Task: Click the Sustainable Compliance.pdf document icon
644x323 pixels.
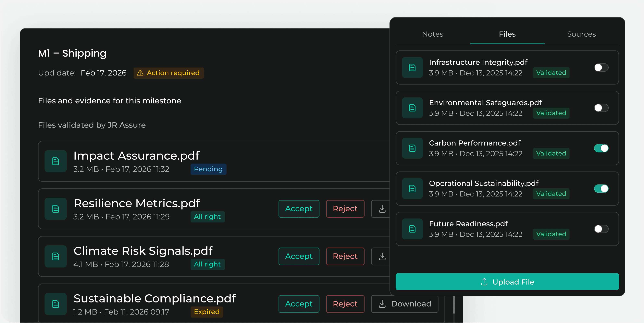Action: tap(55, 304)
